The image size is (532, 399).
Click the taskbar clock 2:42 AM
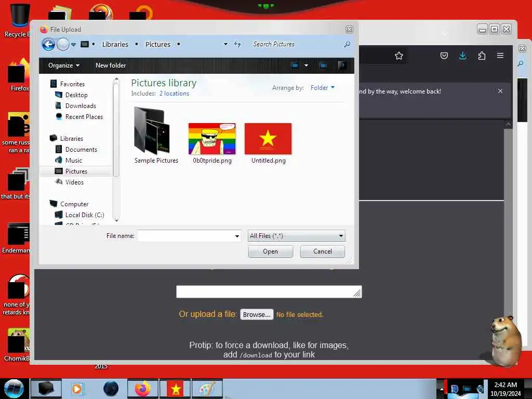(x=505, y=389)
